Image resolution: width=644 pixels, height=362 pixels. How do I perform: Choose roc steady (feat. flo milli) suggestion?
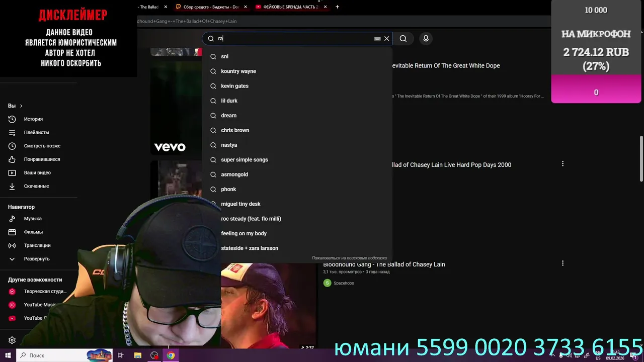tap(297, 219)
